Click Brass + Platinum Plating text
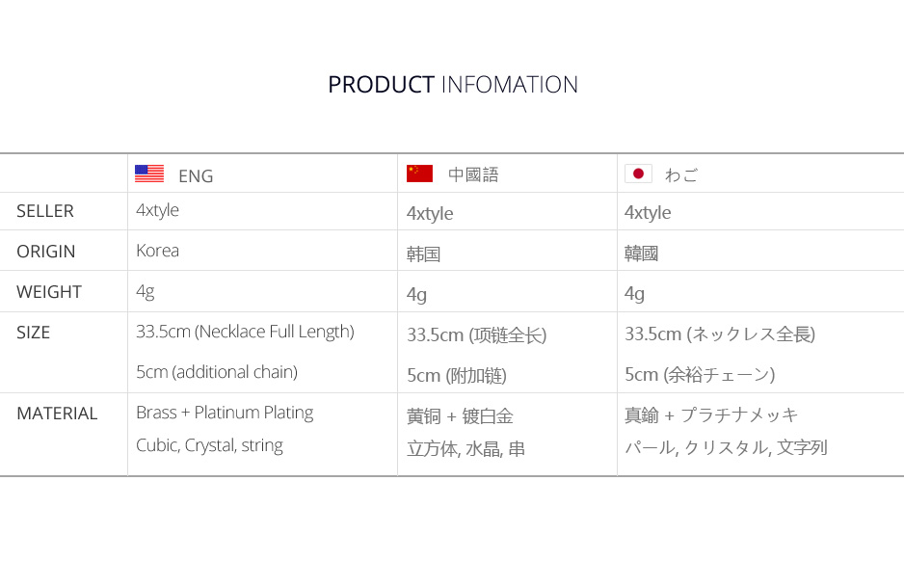The height and width of the screenshot is (588, 904). [x=225, y=413]
